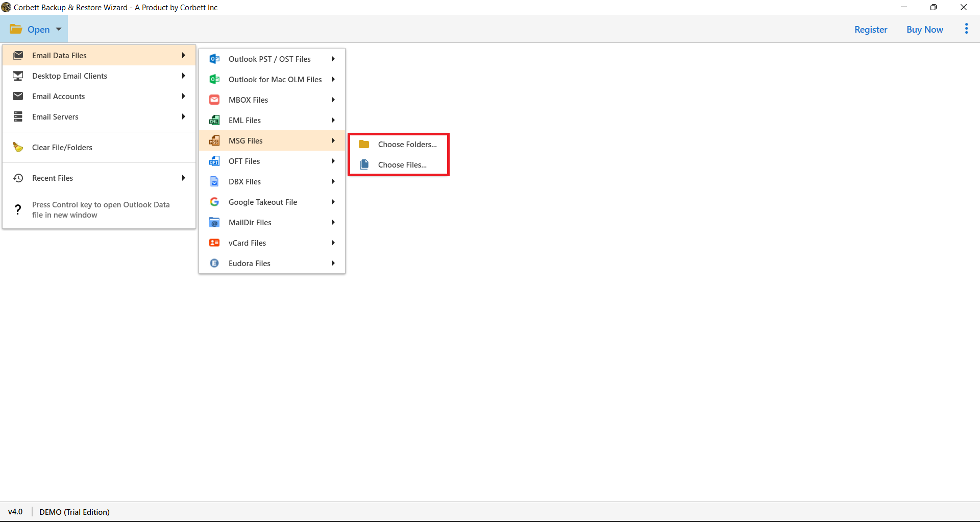Click the Email Servers stack icon

click(x=18, y=116)
